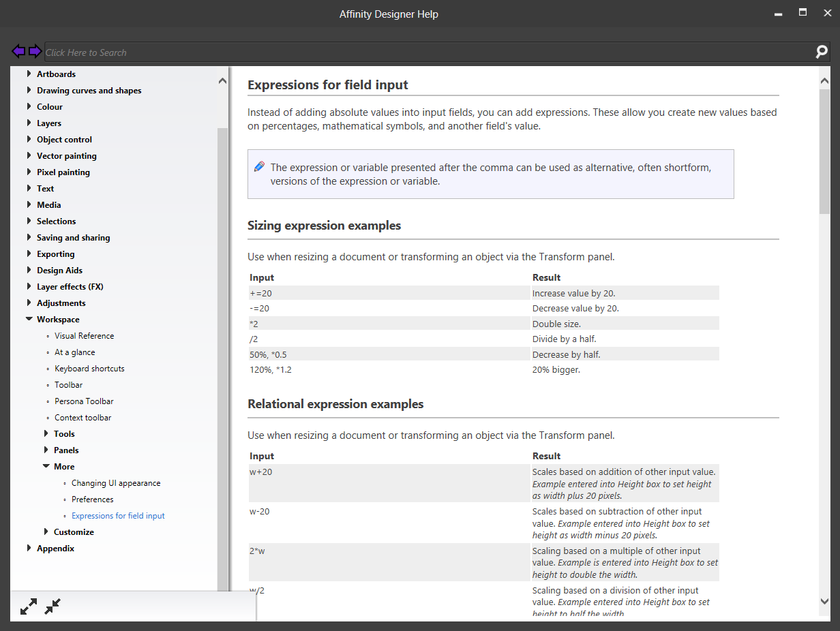Image resolution: width=840 pixels, height=631 pixels.
Task: Open the Toolbar help page
Action: click(69, 385)
